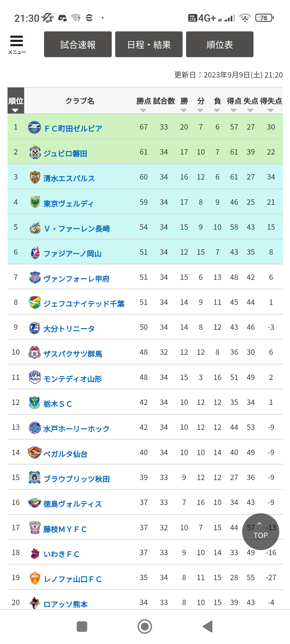
Task: Sort table by 負 column arrow
Action: coord(217,111)
